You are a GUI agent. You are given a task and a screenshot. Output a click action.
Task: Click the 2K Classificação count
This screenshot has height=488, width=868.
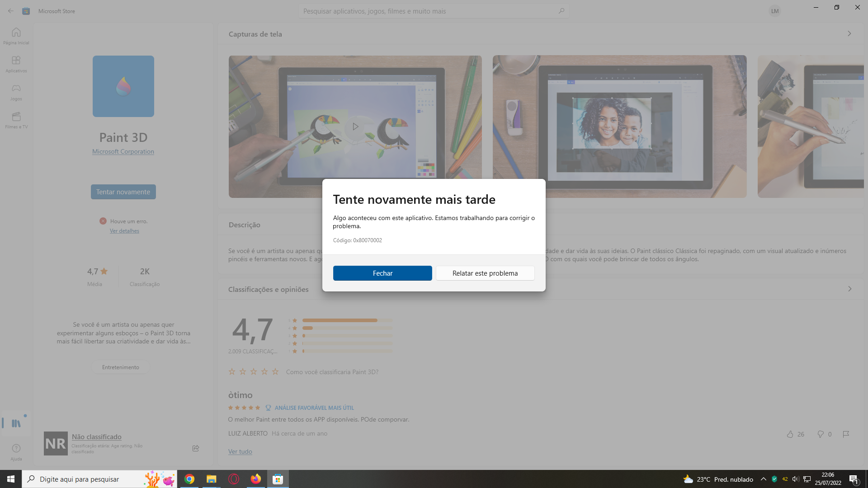click(x=145, y=277)
